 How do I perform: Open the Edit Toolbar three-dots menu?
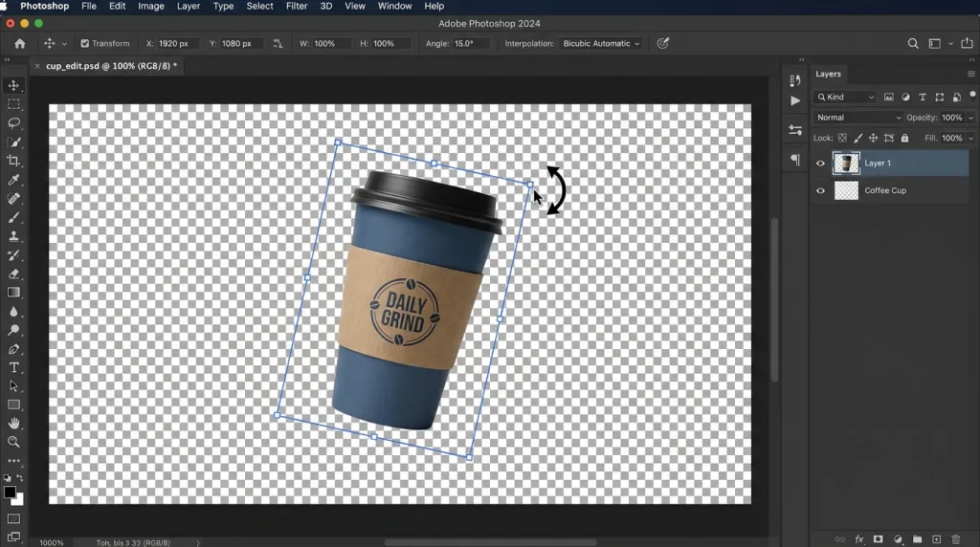point(13,461)
